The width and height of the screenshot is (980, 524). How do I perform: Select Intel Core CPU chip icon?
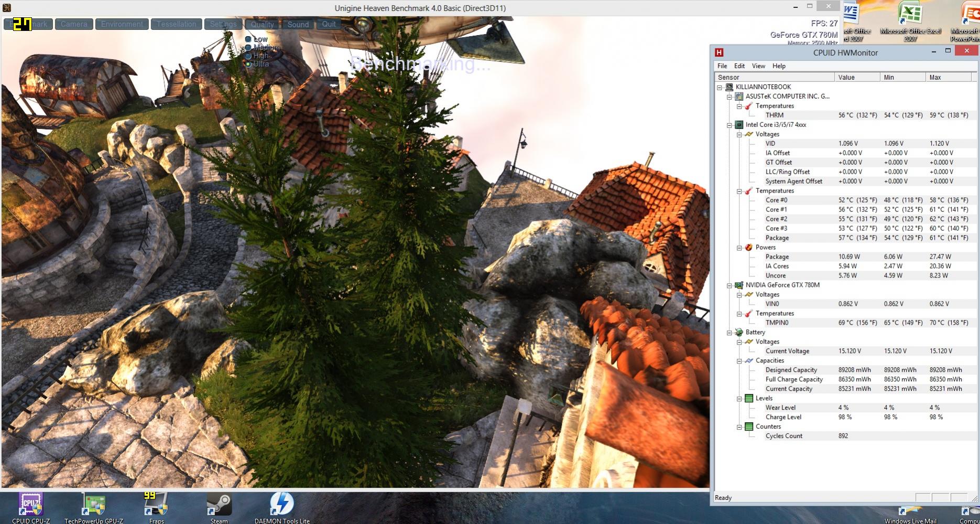pos(739,125)
